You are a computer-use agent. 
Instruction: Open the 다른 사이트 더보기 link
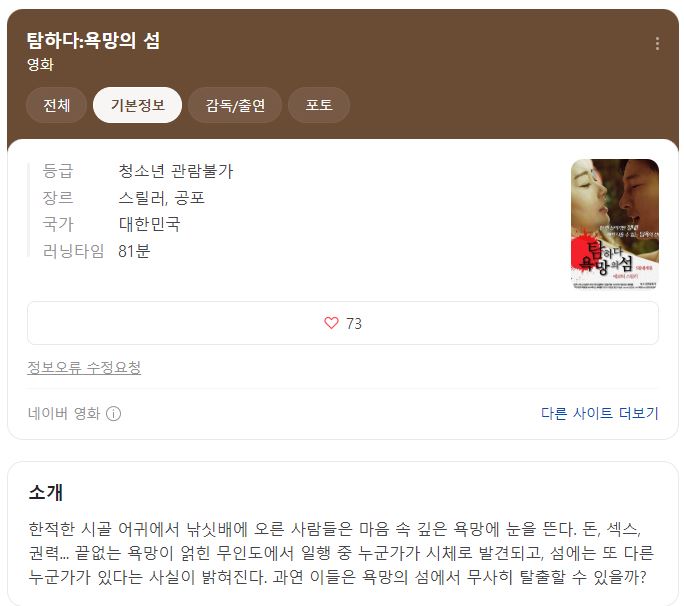tap(599, 413)
